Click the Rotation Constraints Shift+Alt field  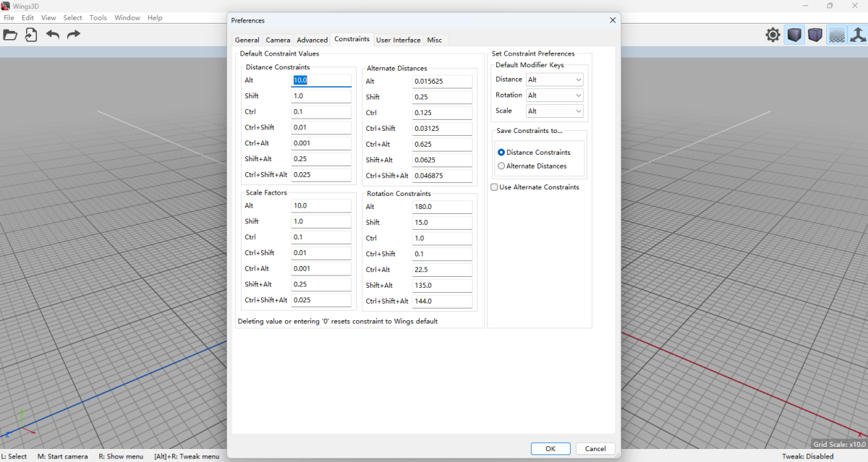[x=442, y=286]
